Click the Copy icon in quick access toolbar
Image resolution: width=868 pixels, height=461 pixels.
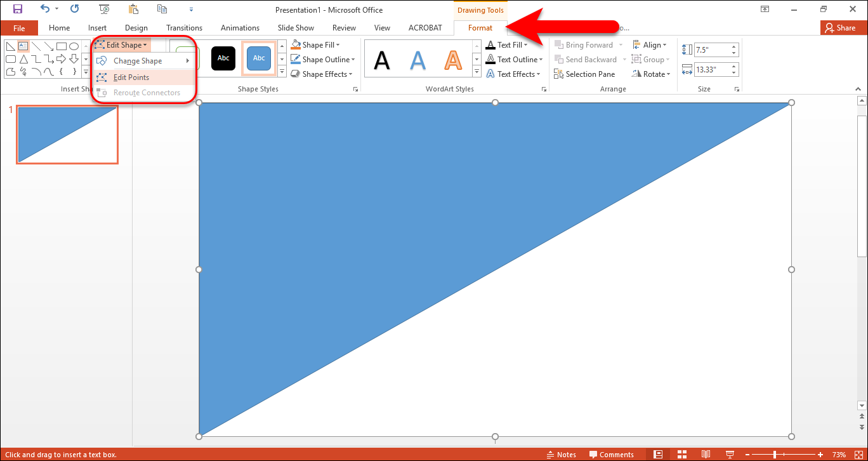click(162, 9)
